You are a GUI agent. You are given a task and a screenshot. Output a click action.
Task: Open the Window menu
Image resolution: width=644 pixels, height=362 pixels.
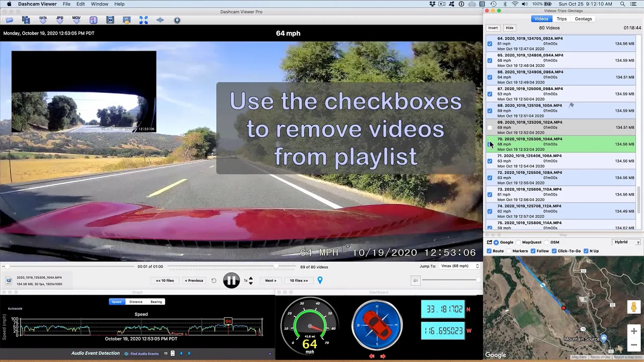tap(100, 4)
